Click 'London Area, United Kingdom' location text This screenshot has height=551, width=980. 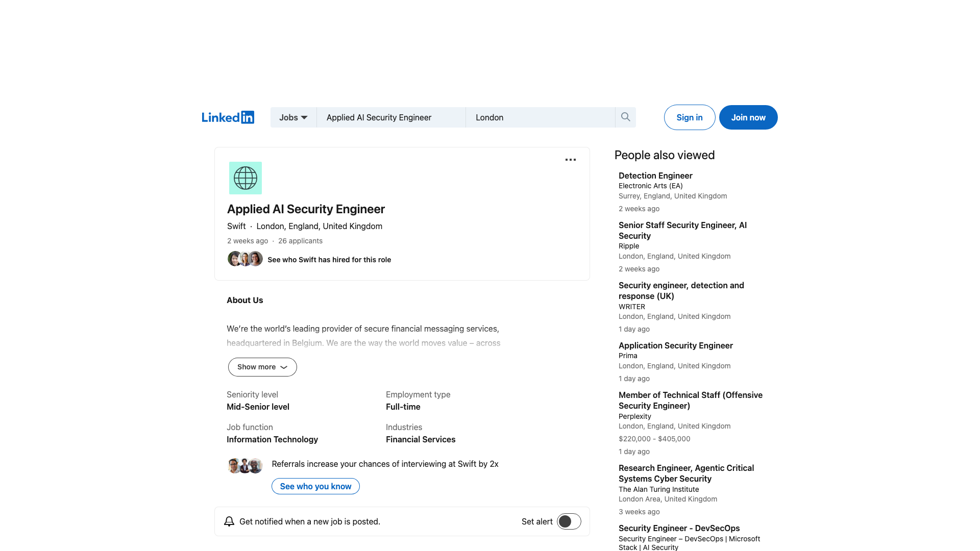click(x=668, y=499)
